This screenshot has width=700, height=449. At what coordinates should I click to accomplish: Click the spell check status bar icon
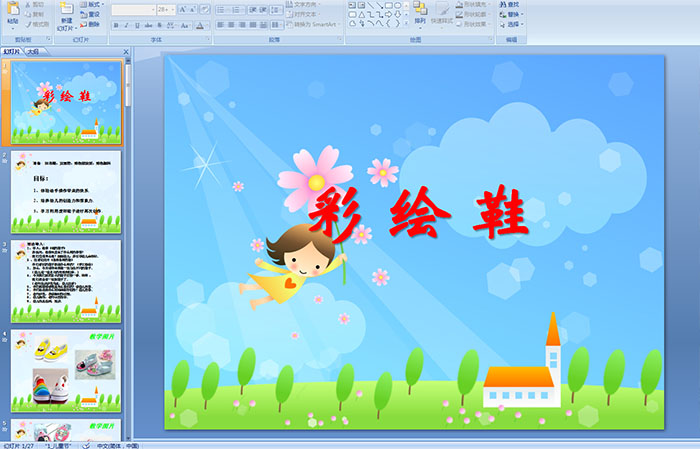(87, 445)
